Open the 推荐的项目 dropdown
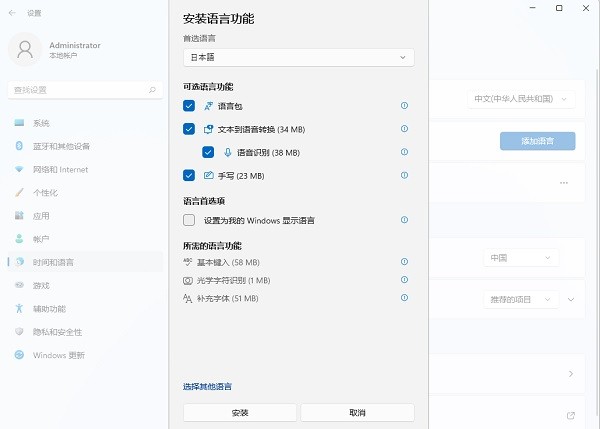The width and height of the screenshot is (600, 429). pyautogui.click(x=521, y=299)
